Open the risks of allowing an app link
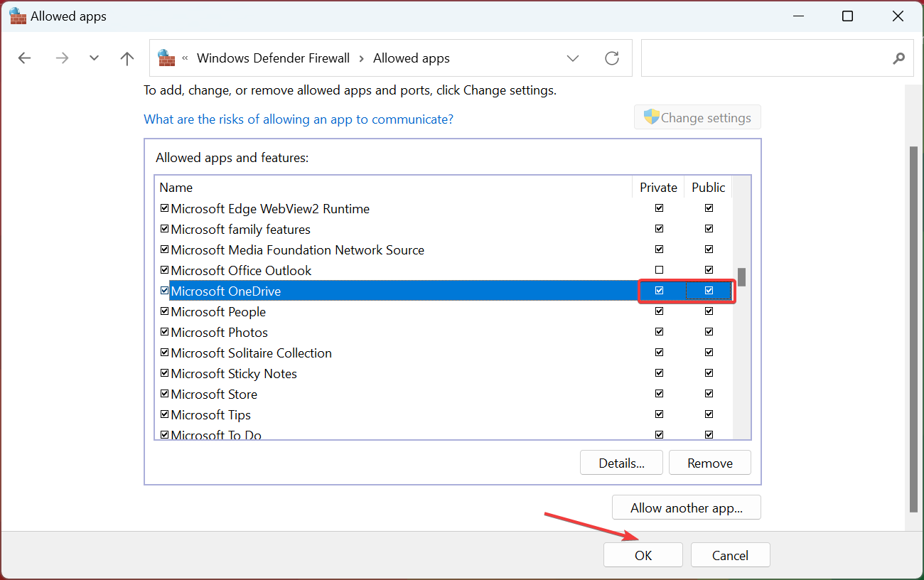Viewport: 924px width, 580px height. click(x=299, y=119)
